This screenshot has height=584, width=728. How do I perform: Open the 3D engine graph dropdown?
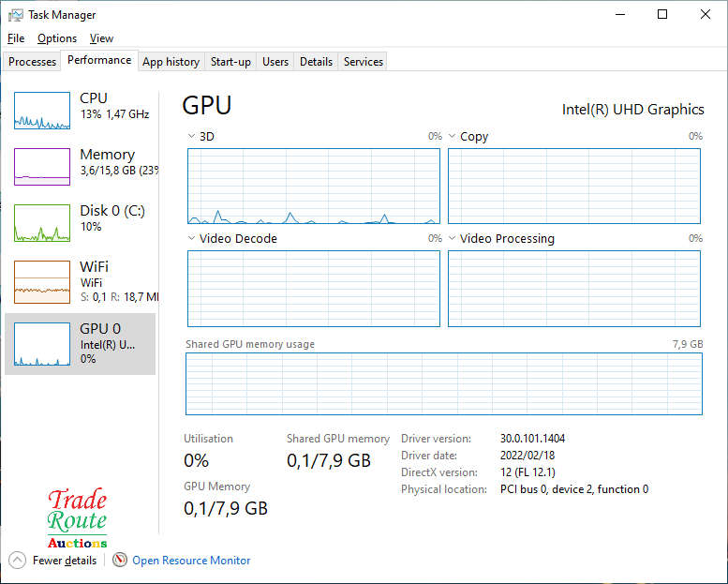[192, 137]
